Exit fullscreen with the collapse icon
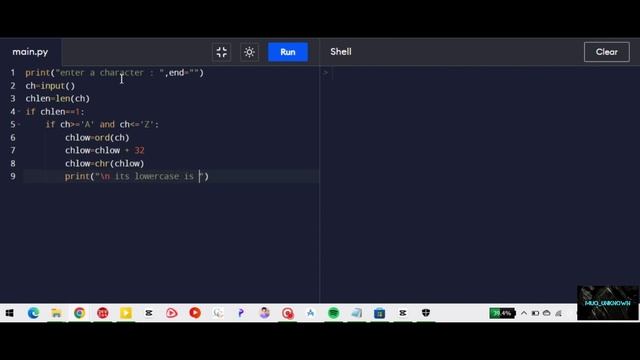Viewport: 640px width, 360px height. [x=222, y=52]
